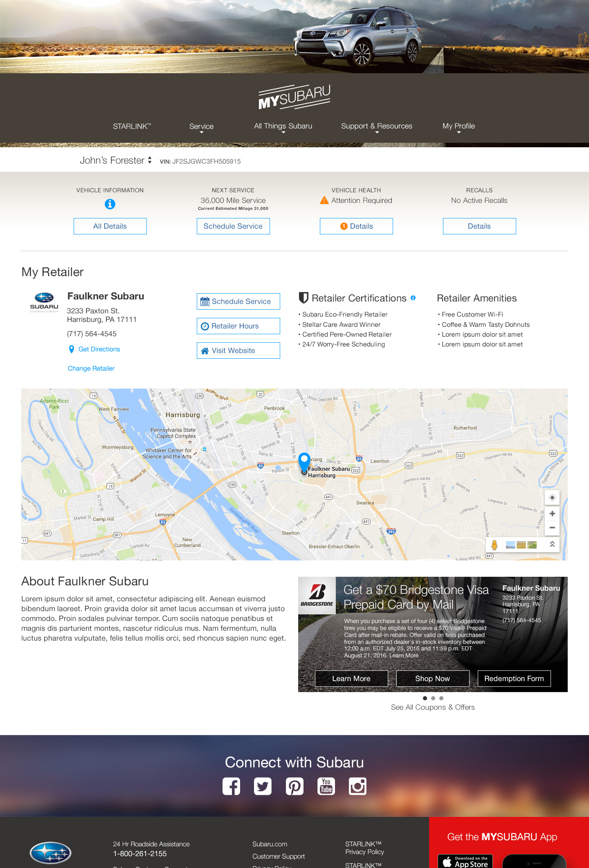The image size is (589, 868).
Task: Open Vehicle Health Details button
Action: tap(356, 226)
